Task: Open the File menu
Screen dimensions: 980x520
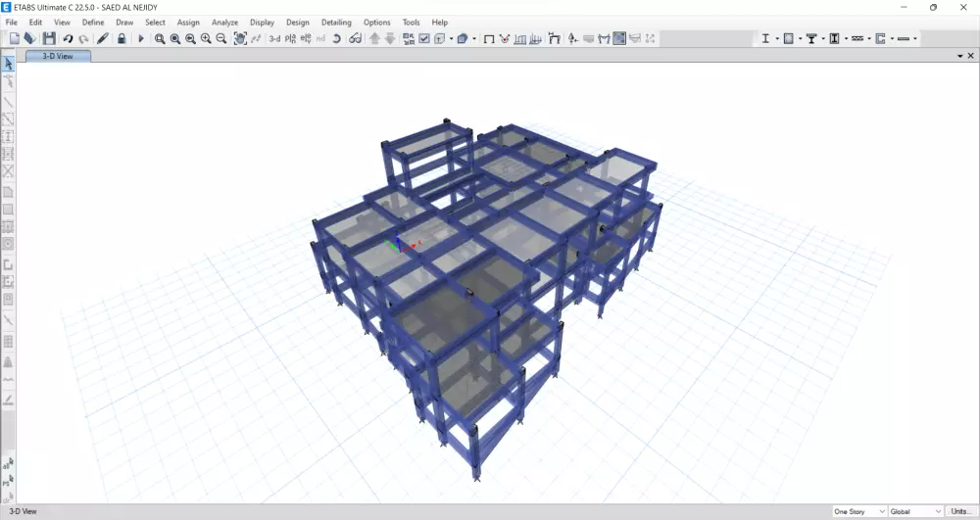Action: pyautogui.click(x=11, y=22)
